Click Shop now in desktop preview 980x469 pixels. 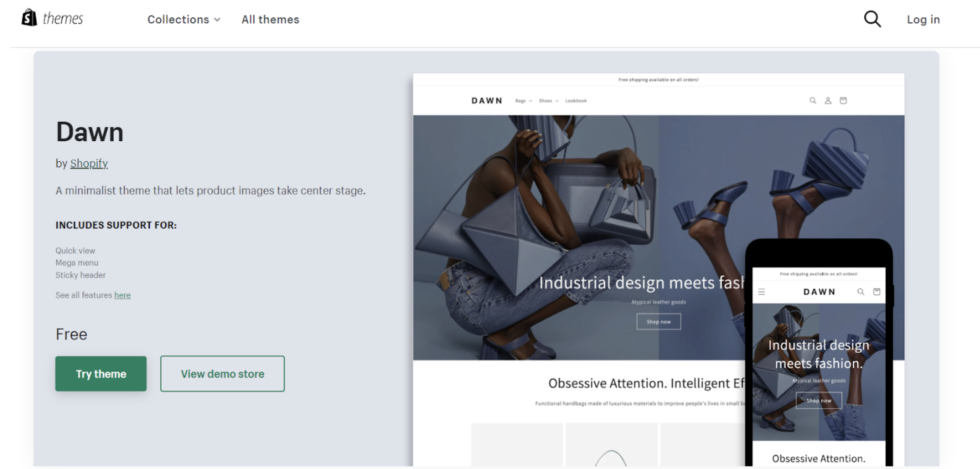pos(658,321)
